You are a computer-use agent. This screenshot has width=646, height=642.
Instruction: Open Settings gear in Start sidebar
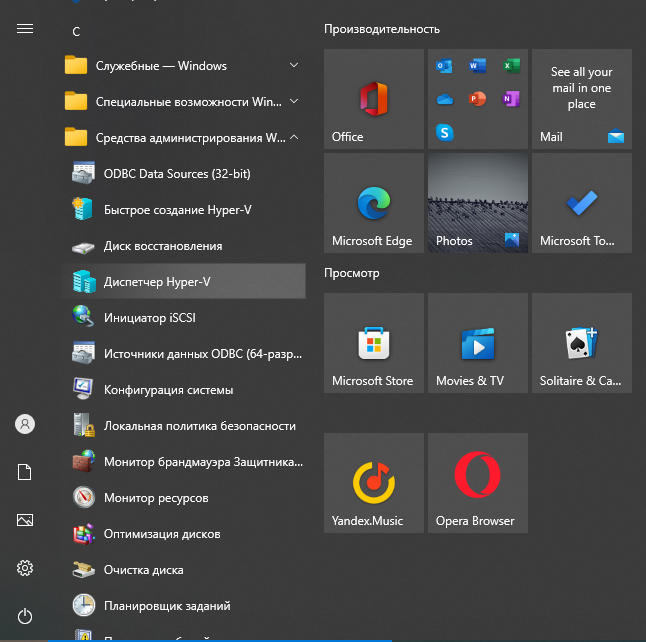click(x=25, y=568)
